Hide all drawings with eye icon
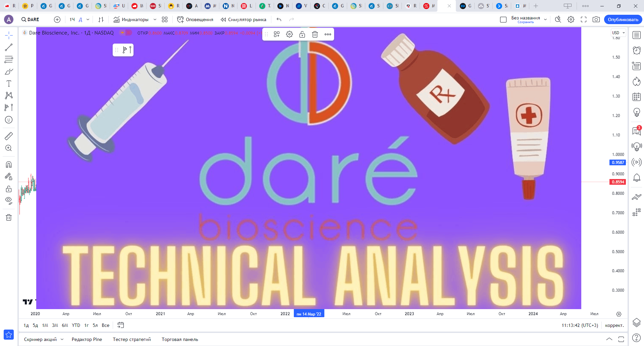Image resolution: width=644 pixels, height=346 pixels. coord(9,201)
